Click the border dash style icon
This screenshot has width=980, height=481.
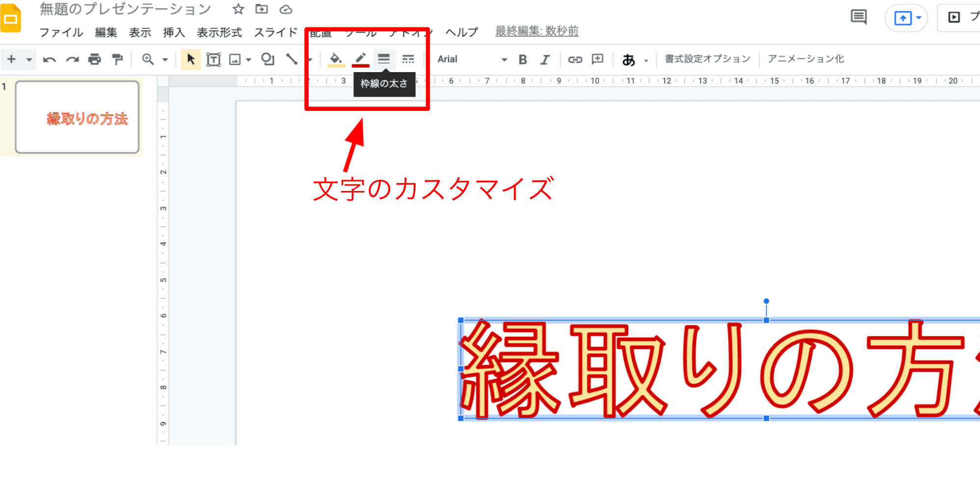point(408,59)
